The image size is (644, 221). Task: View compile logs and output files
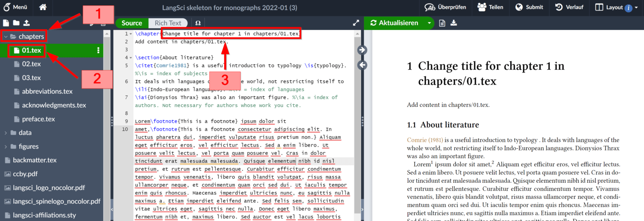442,23
